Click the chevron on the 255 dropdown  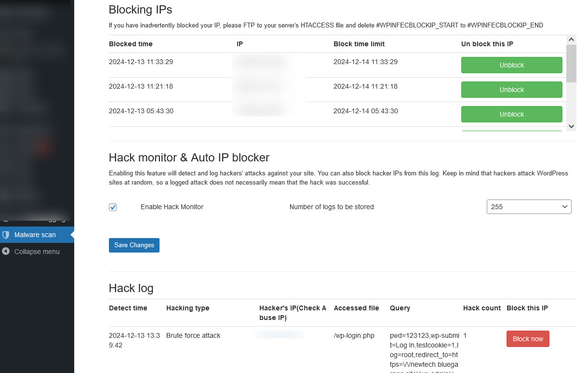[x=565, y=207]
